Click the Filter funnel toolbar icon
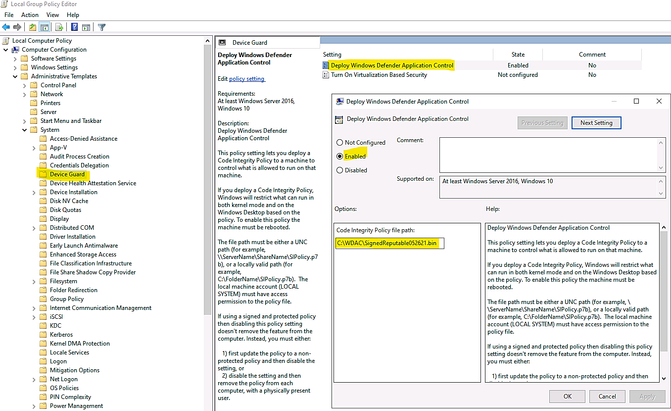The height and width of the screenshot is (411, 671). [101, 27]
